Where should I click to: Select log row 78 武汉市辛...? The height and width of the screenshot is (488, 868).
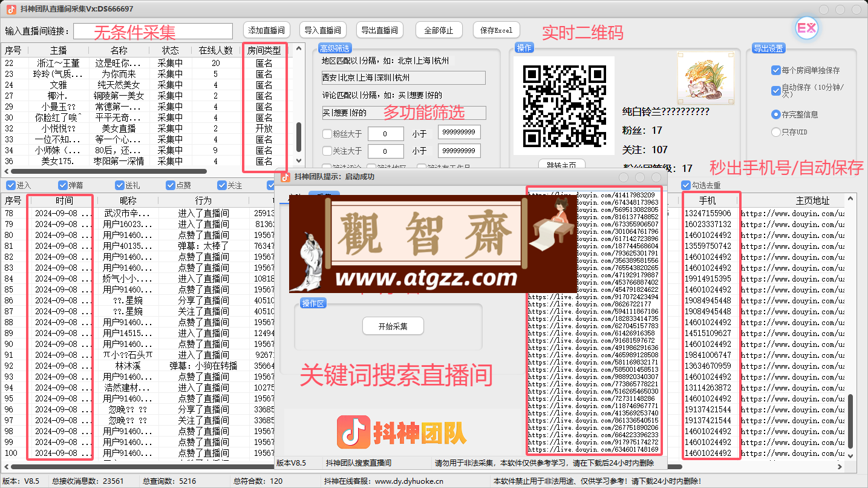tap(138, 213)
